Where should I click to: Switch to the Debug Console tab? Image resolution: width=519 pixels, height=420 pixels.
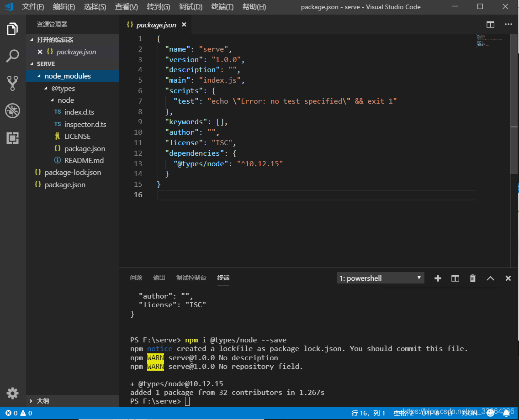[x=191, y=278]
